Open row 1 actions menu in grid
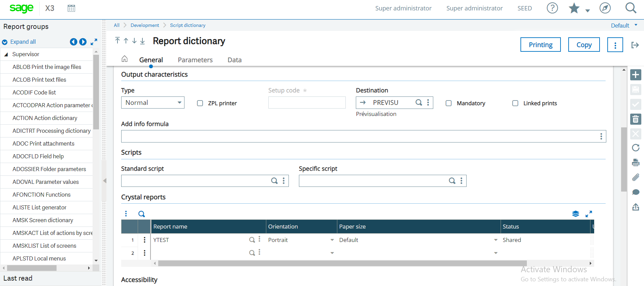Screen dimensions: 644x286 (144, 240)
